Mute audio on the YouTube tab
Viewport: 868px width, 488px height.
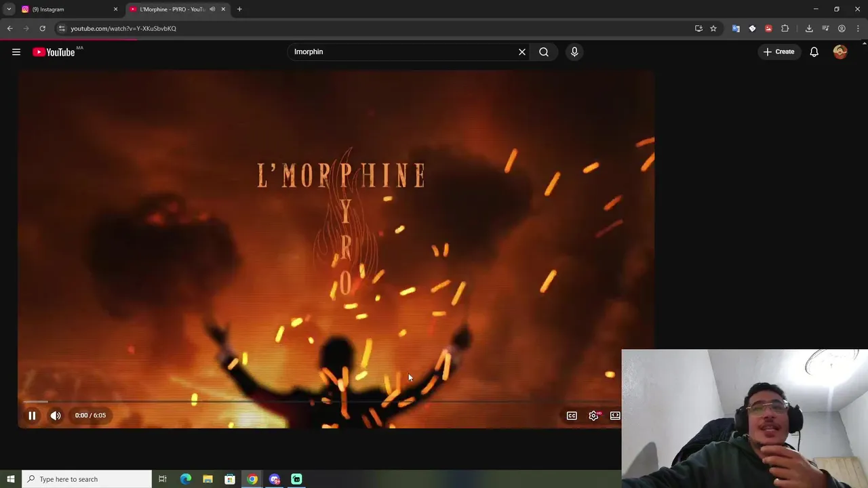tap(212, 9)
